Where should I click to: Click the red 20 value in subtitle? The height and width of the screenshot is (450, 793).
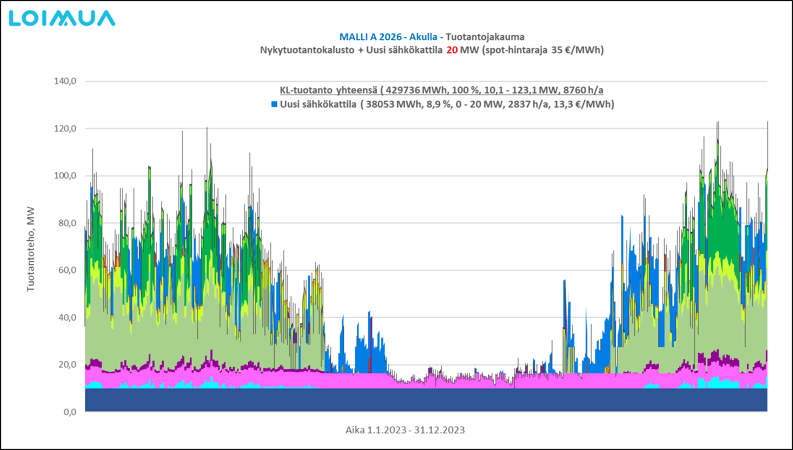point(453,50)
